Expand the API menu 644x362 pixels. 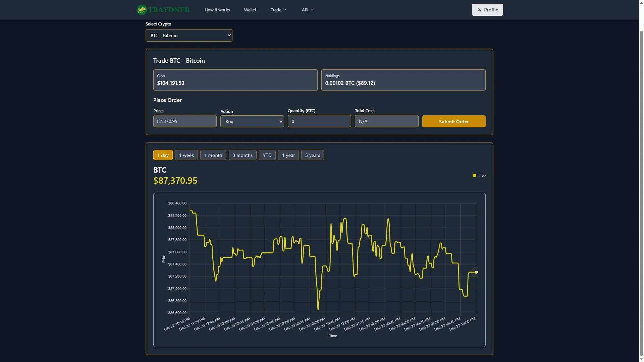pos(308,10)
